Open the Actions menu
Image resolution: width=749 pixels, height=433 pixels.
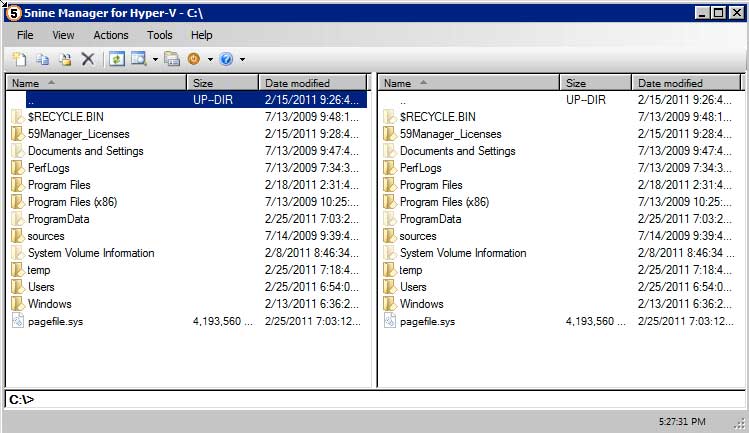click(111, 35)
